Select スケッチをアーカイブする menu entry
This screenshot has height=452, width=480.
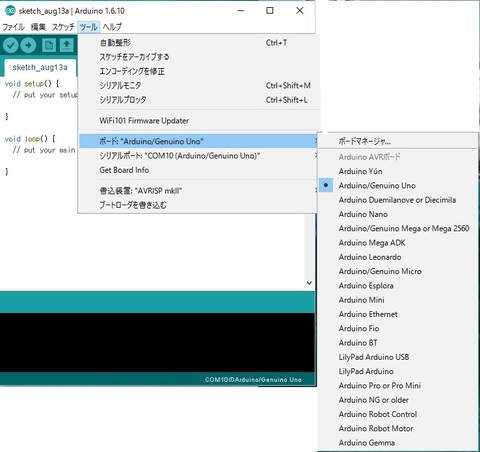(198, 57)
